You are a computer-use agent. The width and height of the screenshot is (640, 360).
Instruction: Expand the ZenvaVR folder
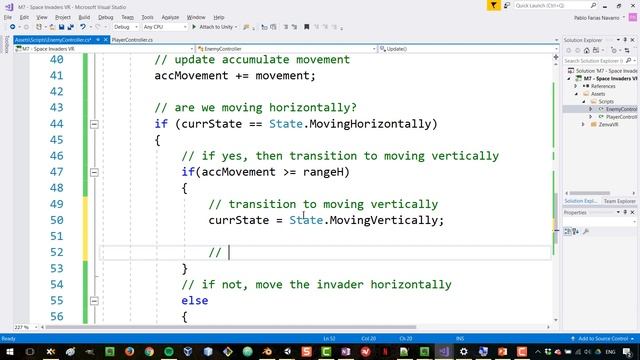click(x=583, y=124)
